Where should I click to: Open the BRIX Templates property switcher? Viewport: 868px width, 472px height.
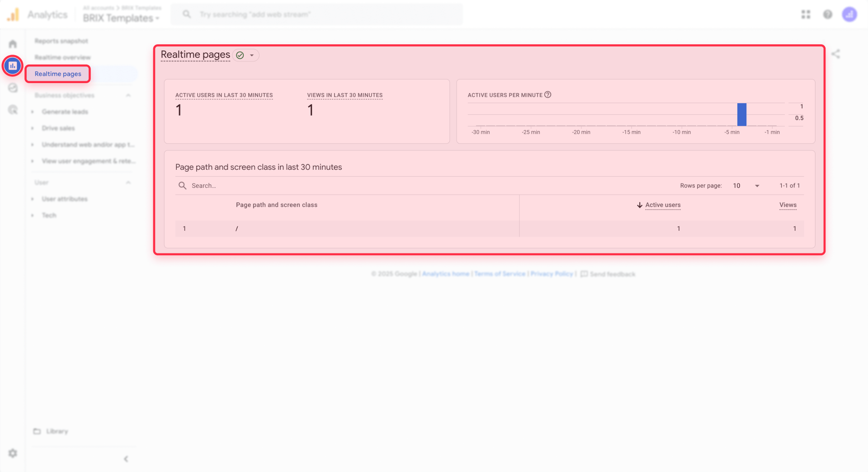tap(120, 18)
